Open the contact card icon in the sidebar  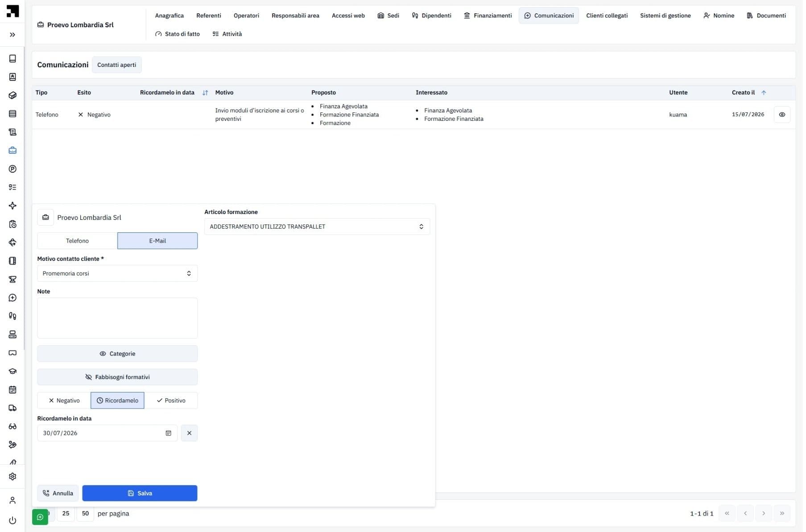[x=12, y=77]
